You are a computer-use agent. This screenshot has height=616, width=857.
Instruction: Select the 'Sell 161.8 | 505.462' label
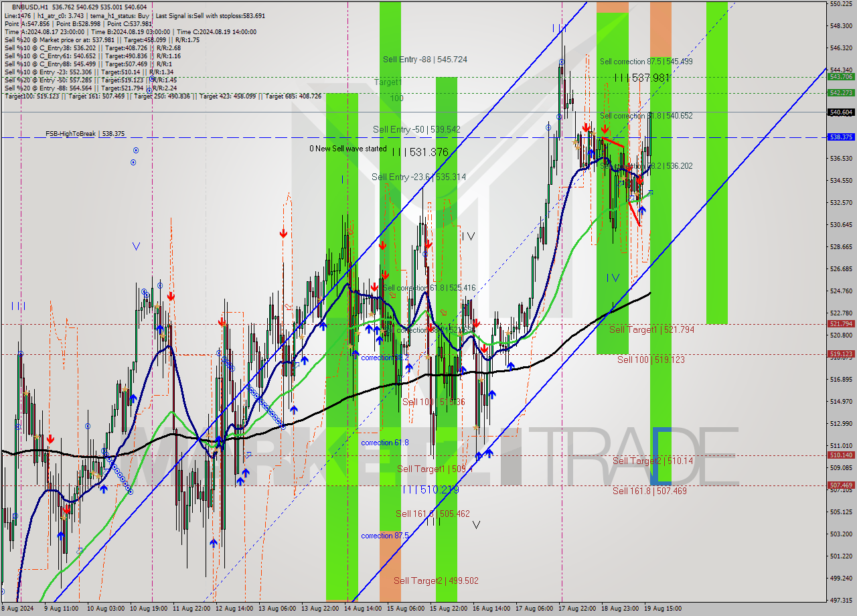433,514
